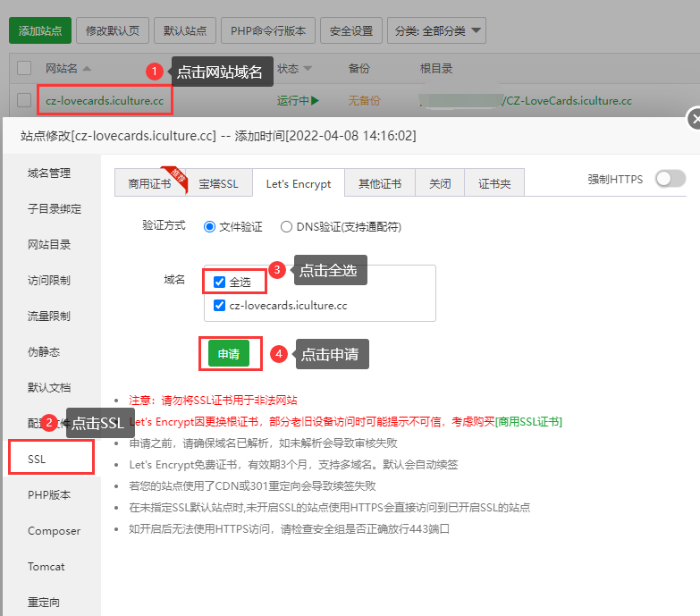Switch to Let's Encrypt tab

point(299,183)
